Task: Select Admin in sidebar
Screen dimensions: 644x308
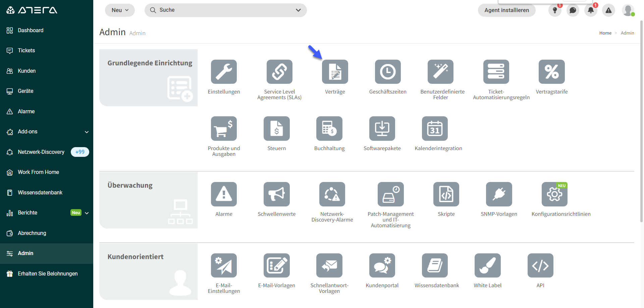Action: point(47,253)
